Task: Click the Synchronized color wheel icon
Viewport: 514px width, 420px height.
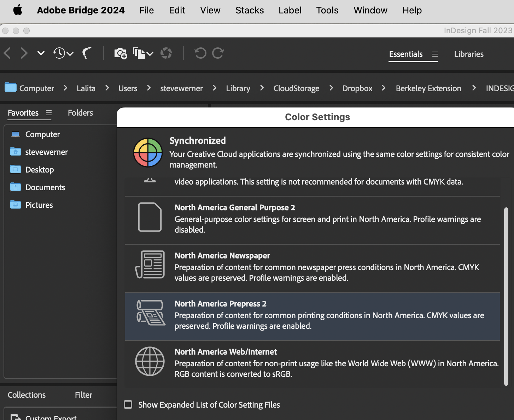Action: 147,153
